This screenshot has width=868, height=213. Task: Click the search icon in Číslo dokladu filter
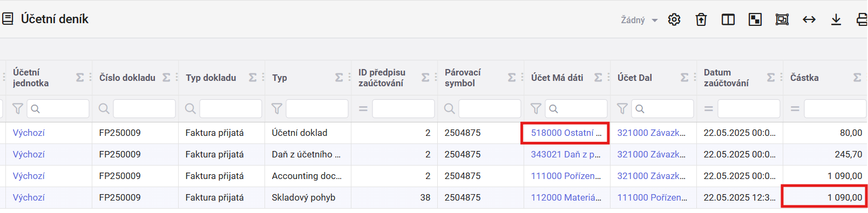point(104,109)
